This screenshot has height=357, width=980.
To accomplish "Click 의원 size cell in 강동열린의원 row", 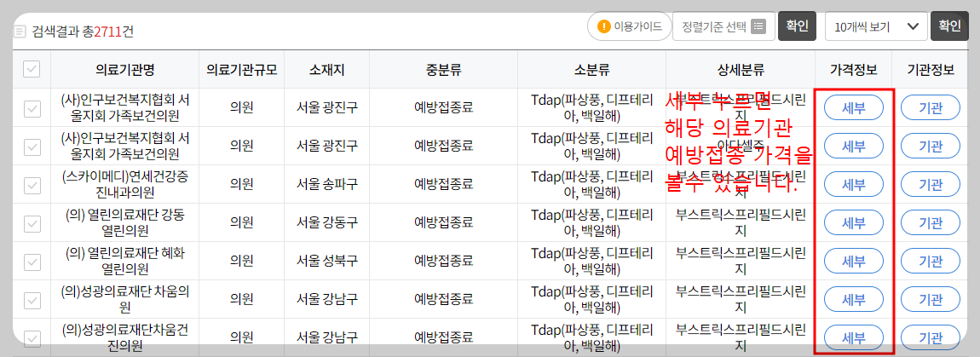I will (241, 222).
